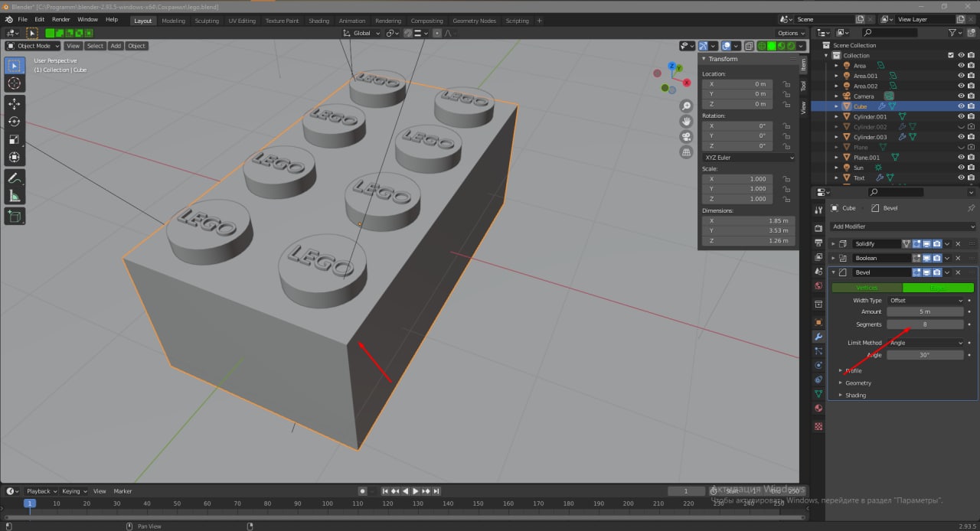Remove the Boolean modifier
This screenshot has width=980, height=531.
tap(958, 258)
